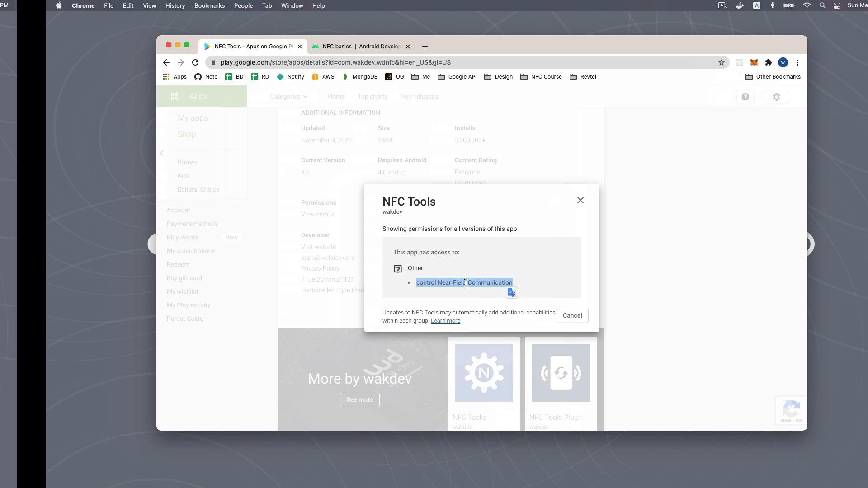
Task: Click the bookmark star icon in address bar
Action: (722, 62)
